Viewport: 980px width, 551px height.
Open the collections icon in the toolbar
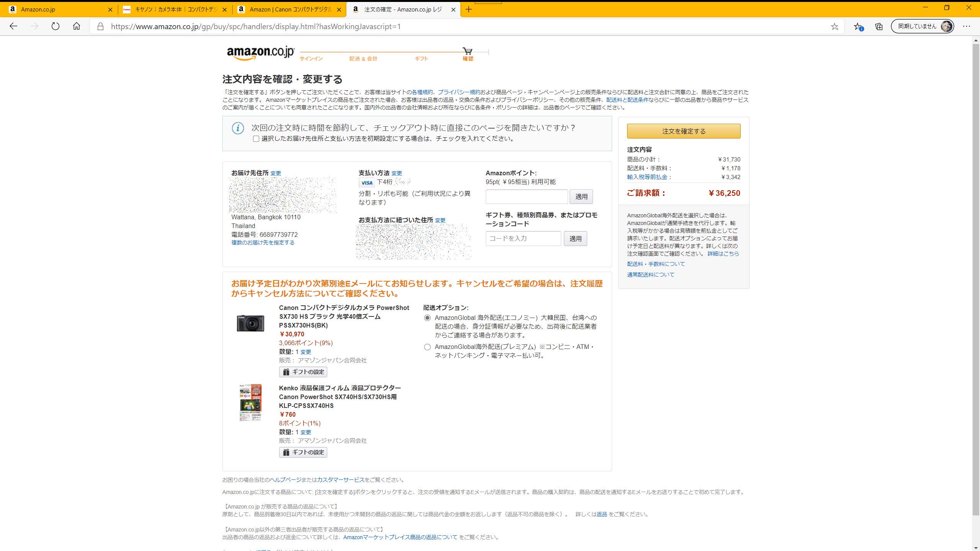[x=879, y=26]
